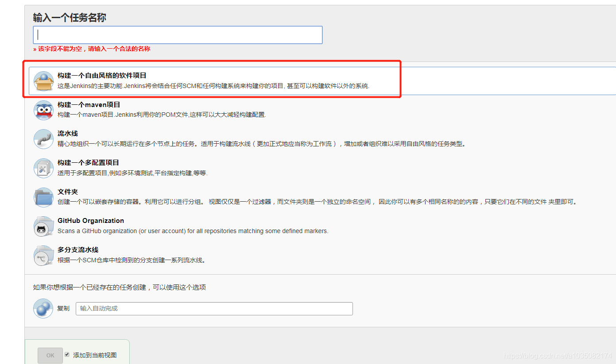The image size is (616, 364).
Task: Click the 输入一个任务名称 heading
Action: coord(70,18)
